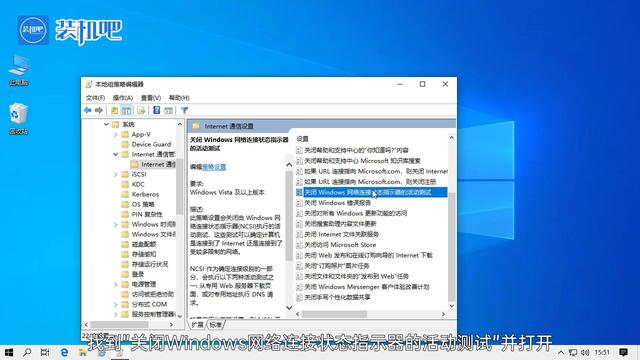Select 关闭 Windows Messenger 客户体验改善计划 policy

(363, 287)
